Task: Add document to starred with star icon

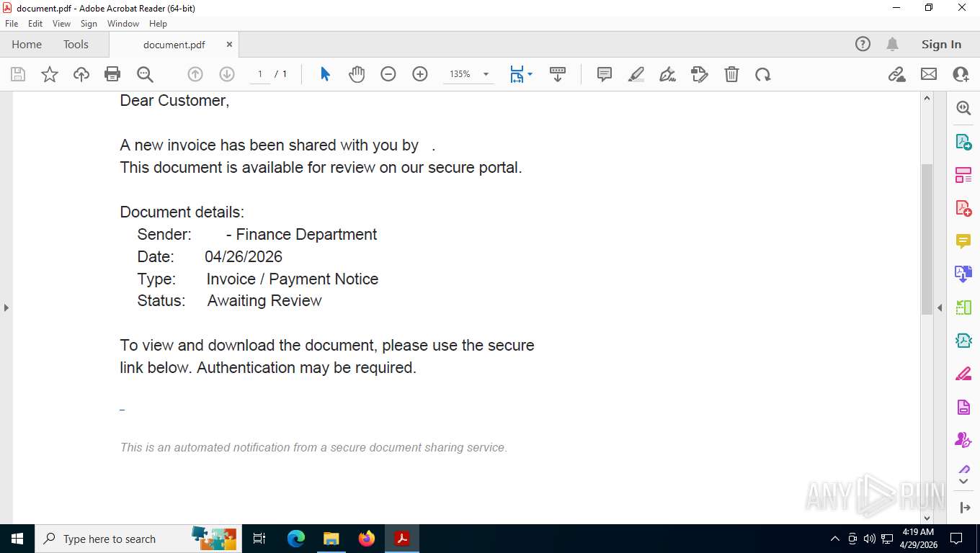Action: pyautogui.click(x=50, y=74)
